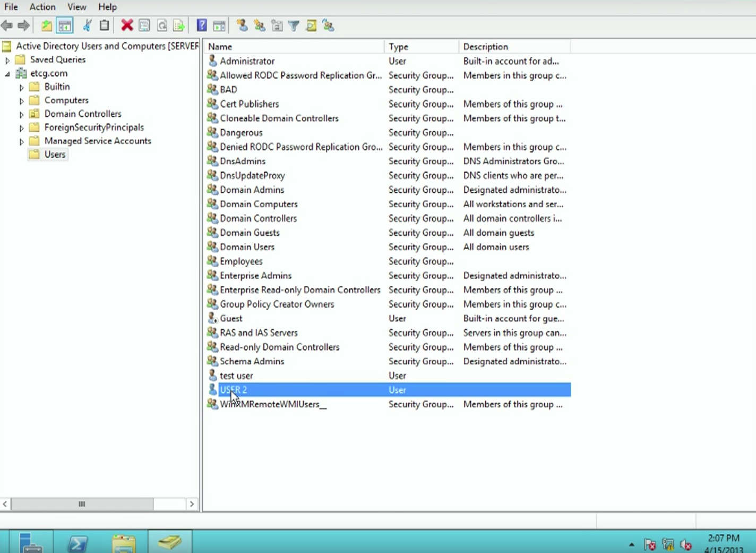Open the Help menu

coord(107,7)
